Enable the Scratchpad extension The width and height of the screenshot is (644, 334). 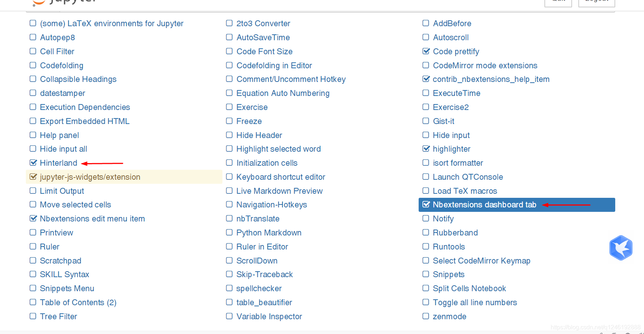click(32, 260)
